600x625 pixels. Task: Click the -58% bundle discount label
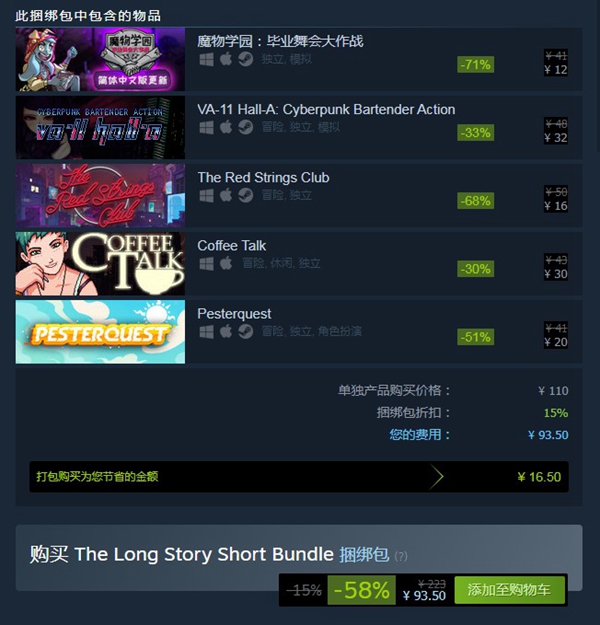point(362,590)
